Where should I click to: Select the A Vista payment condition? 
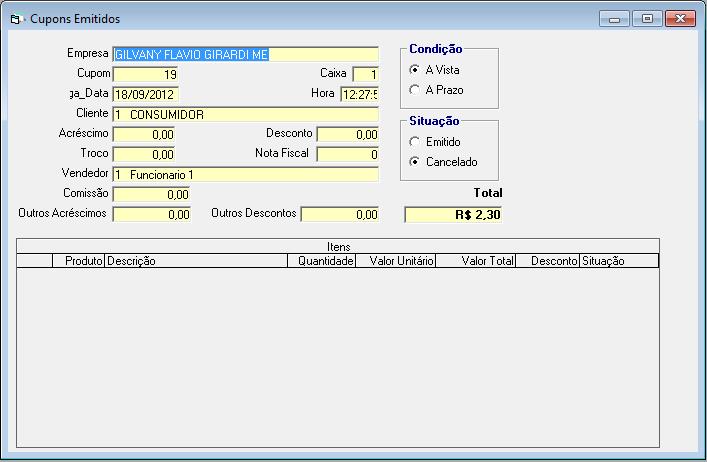click(x=415, y=70)
